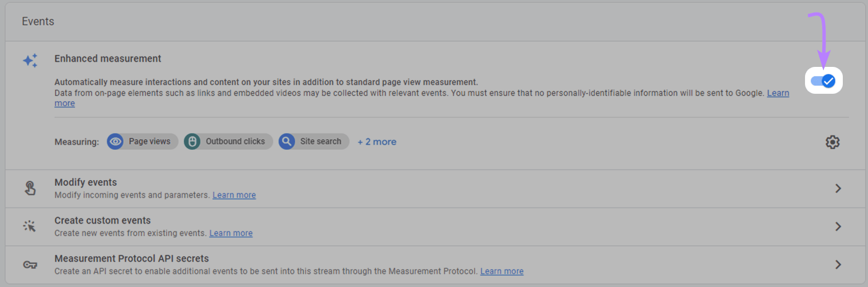Expand the Create custom events chevron
This screenshot has height=287, width=868.
(x=838, y=226)
